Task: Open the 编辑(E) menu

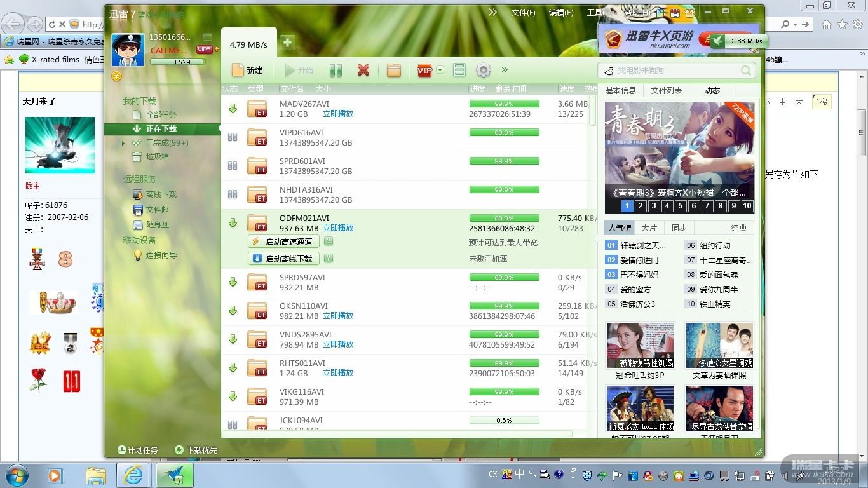Action: click(561, 13)
